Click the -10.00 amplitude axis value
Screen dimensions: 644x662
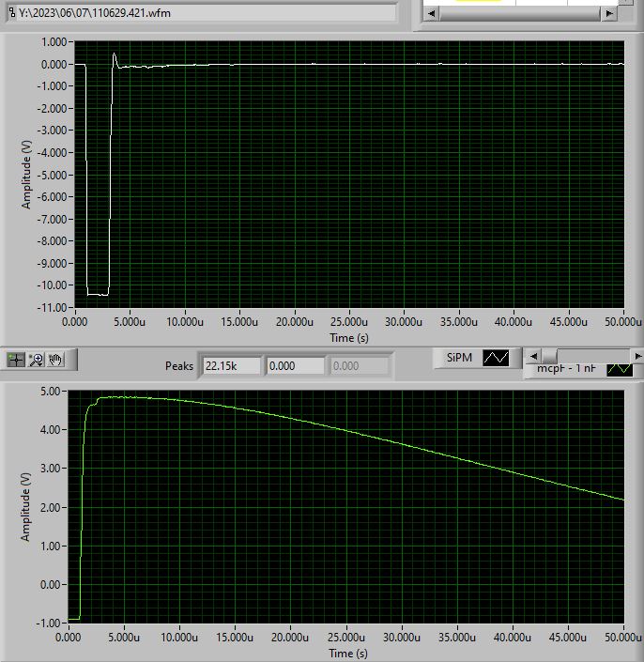click(x=52, y=285)
